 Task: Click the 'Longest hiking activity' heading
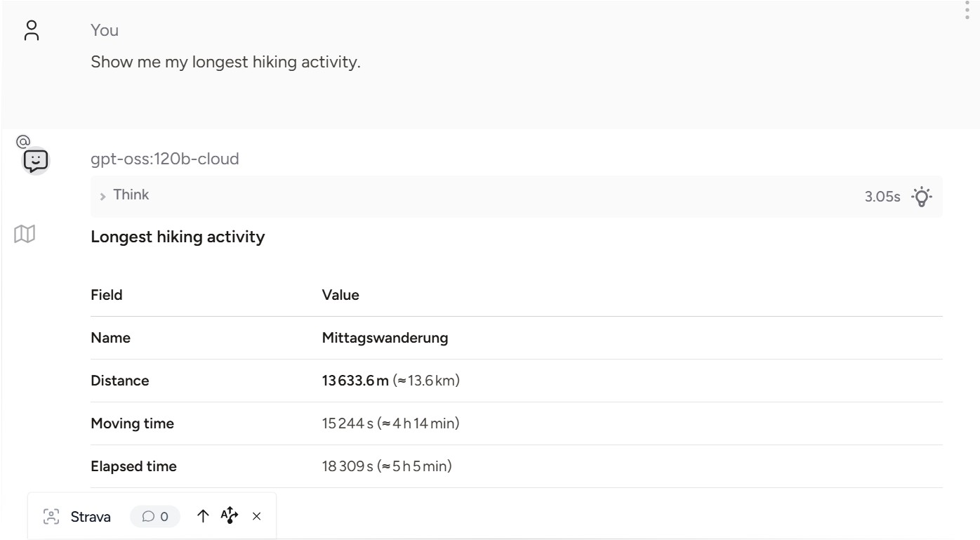178,237
